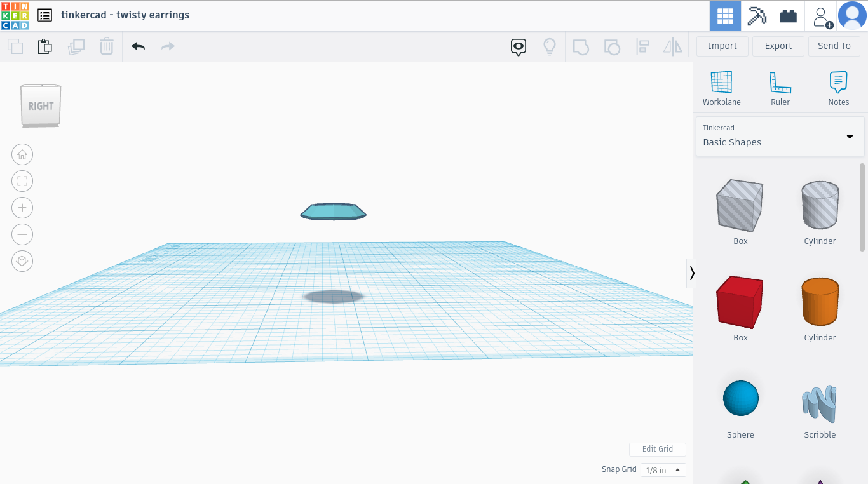868x484 pixels.
Task: Open the Edit Grid settings
Action: [x=657, y=449]
